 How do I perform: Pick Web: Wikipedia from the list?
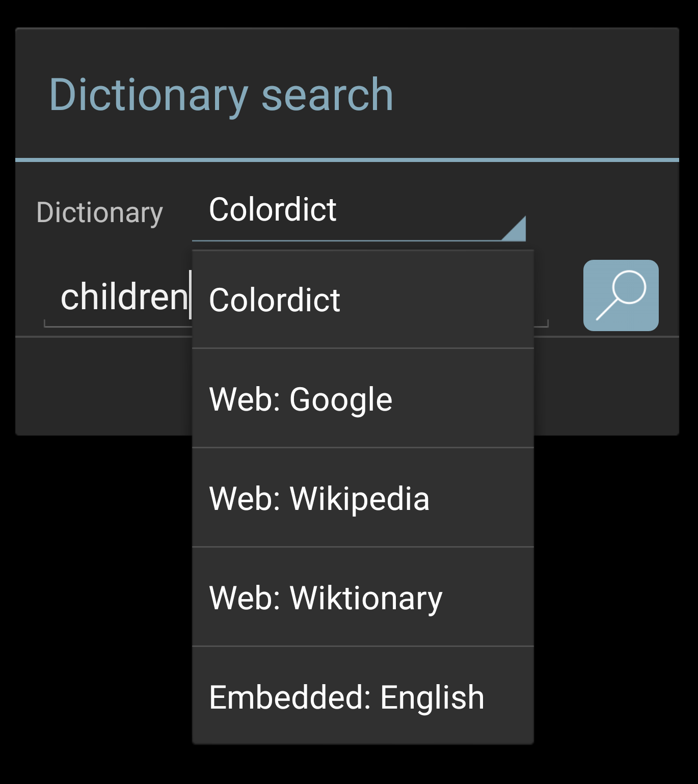point(363,498)
